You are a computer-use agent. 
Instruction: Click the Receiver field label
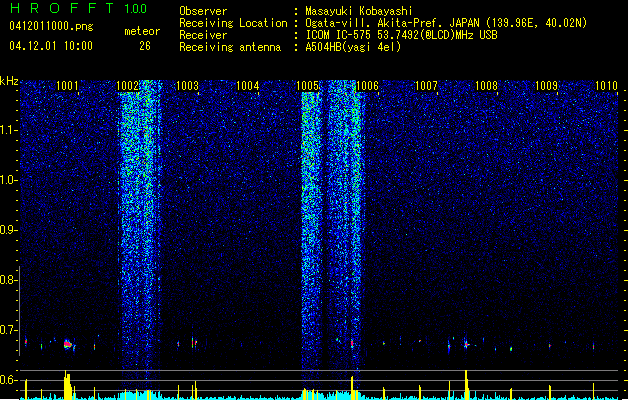[x=203, y=35]
